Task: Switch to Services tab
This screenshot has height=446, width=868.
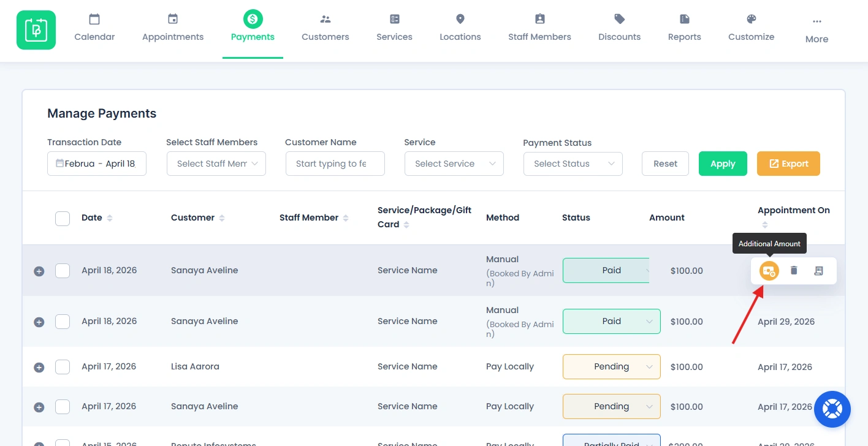Action: tap(395, 28)
